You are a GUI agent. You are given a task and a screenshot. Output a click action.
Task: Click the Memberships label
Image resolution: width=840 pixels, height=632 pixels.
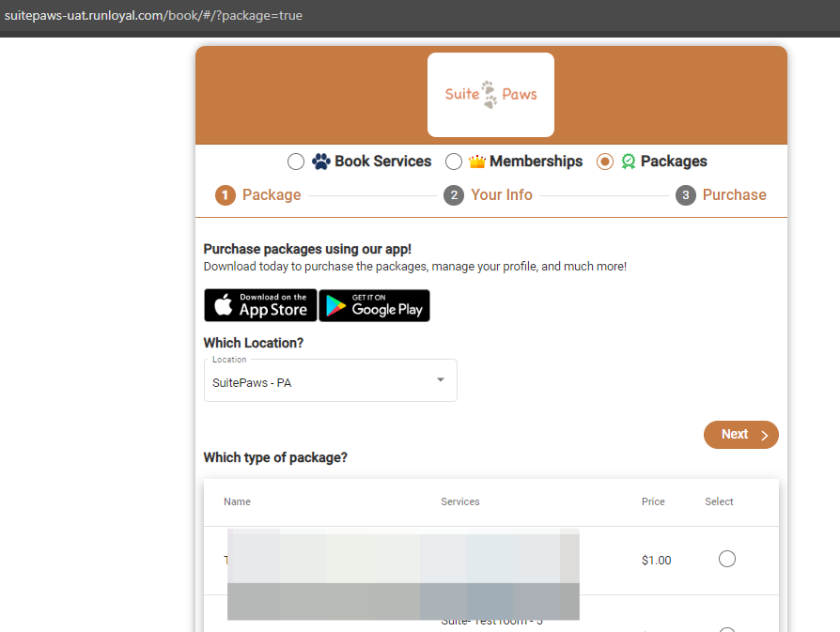click(x=537, y=162)
